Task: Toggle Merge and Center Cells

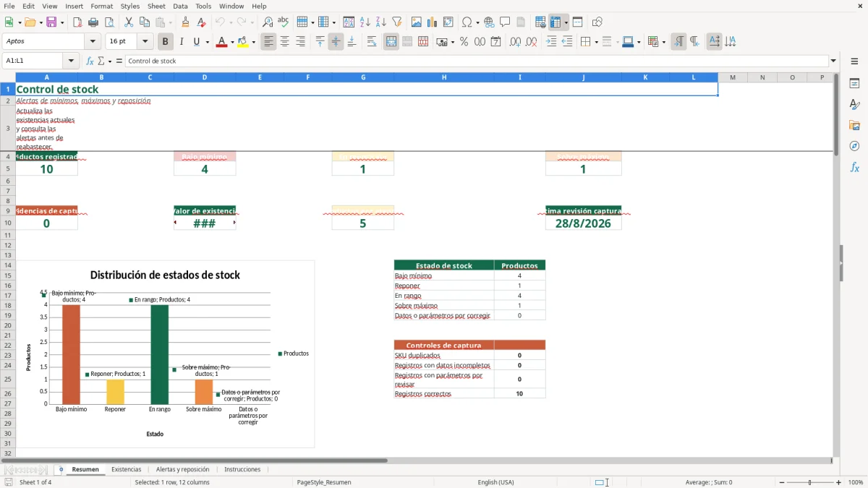Action: coord(391,42)
